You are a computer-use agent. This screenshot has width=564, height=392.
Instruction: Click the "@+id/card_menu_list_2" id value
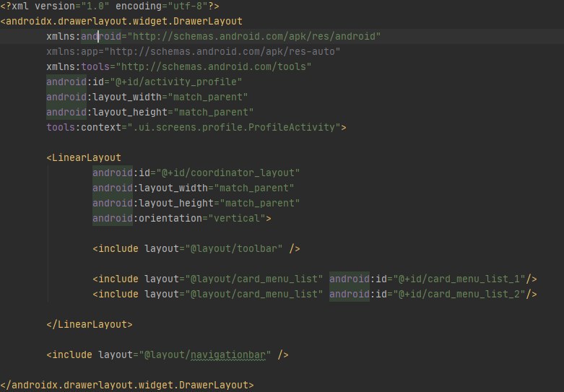459,294
